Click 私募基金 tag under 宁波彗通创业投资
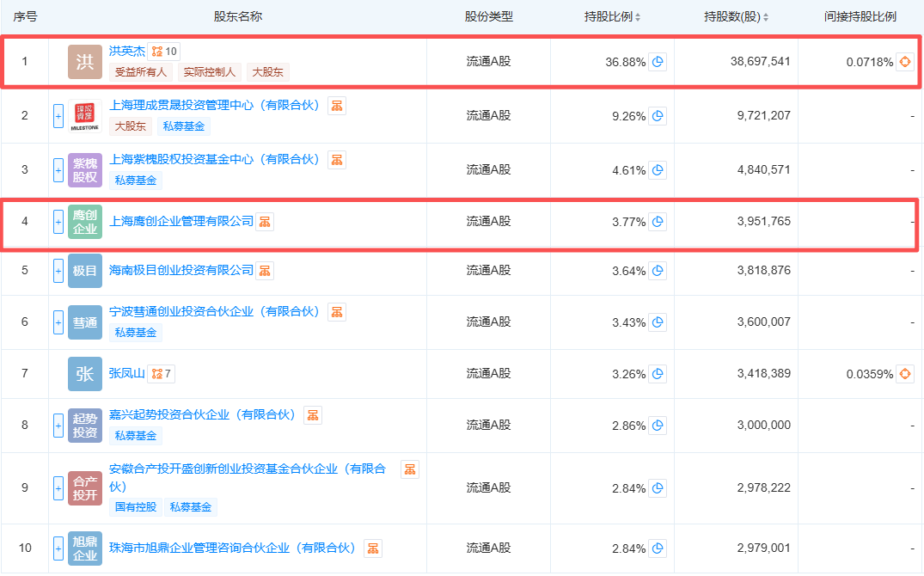Image resolution: width=924 pixels, height=576 pixels. [x=136, y=333]
